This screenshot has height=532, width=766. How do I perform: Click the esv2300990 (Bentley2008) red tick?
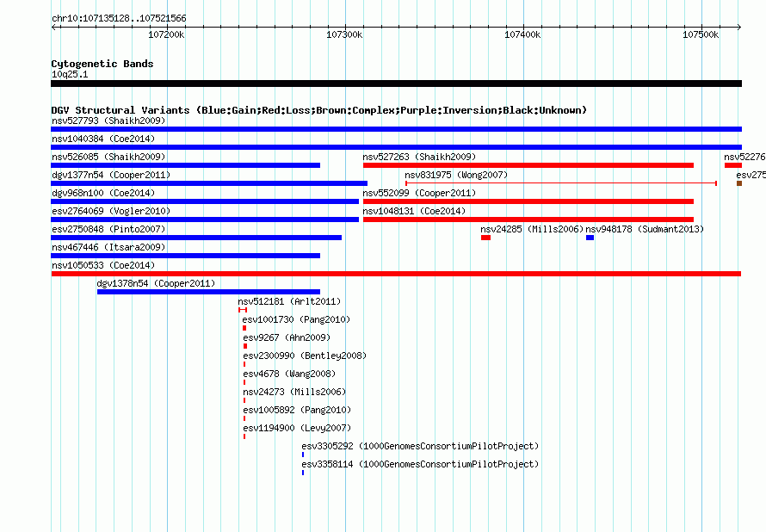[x=244, y=364]
